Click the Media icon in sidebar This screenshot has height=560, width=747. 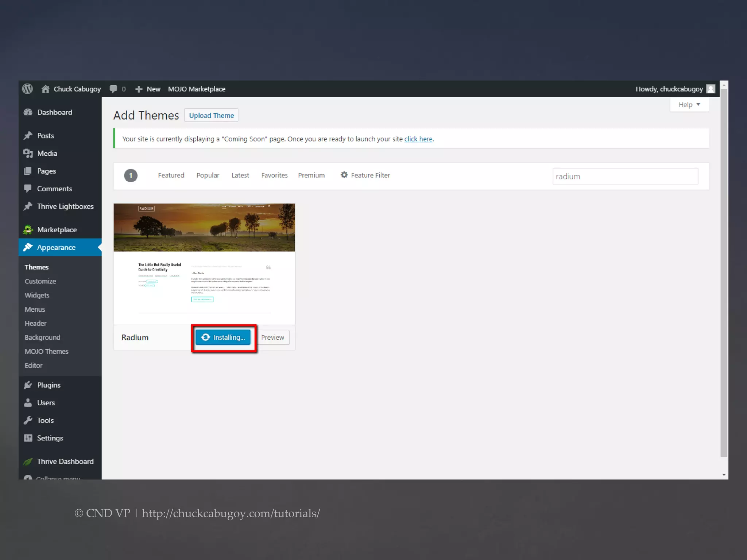pyautogui.click(x=28, y=153)
